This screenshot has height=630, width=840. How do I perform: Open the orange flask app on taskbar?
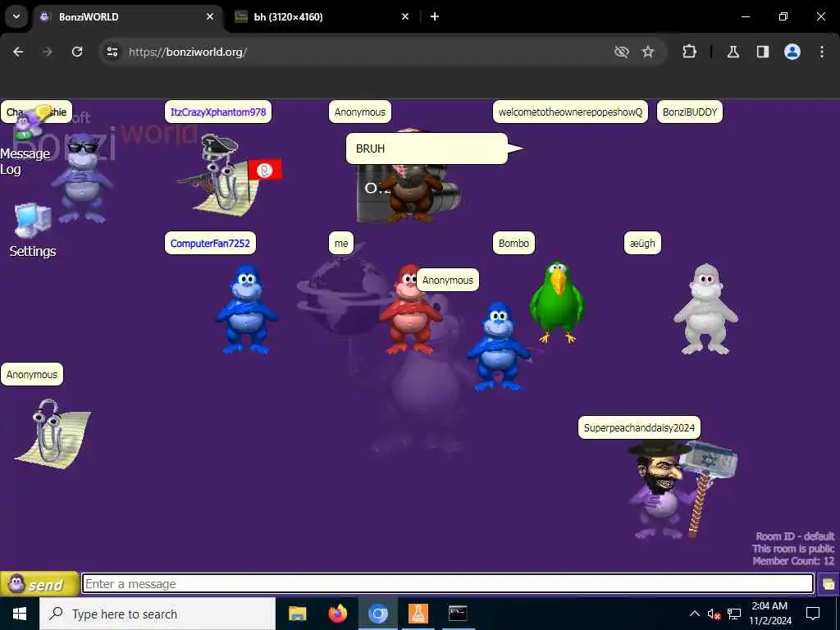click(x=418, y=614)
